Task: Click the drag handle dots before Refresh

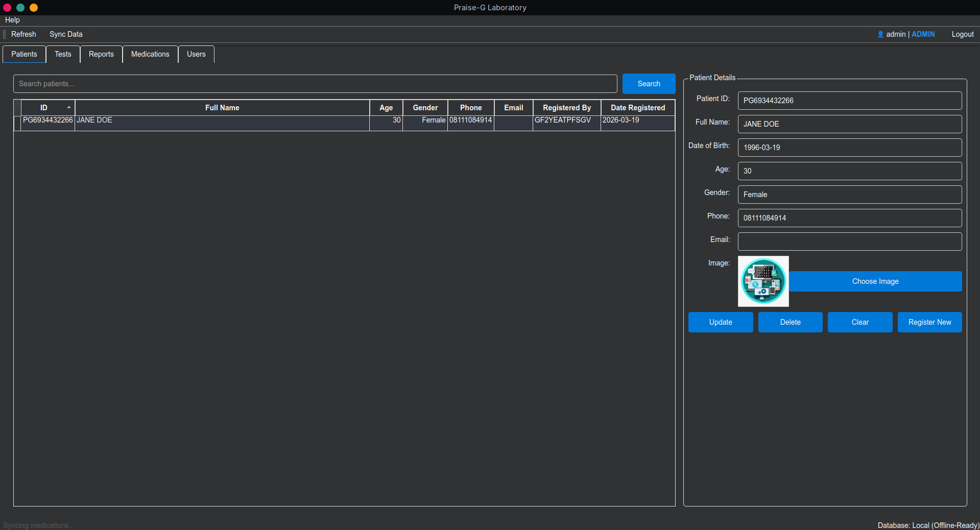Action: (x=4, y=34)
